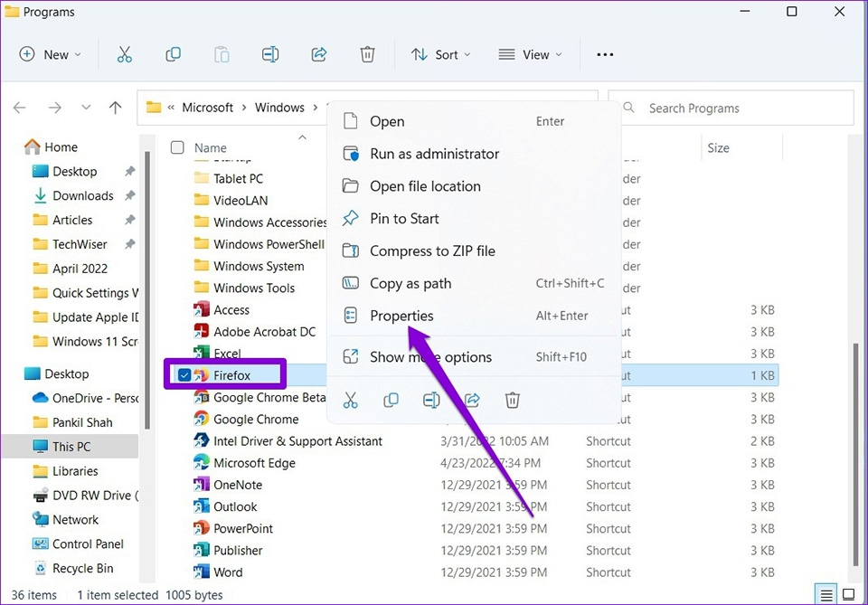The height and width of the screenshot is (605, 868).
Task: Click the Paste icon in the toolbar
Action: [222, 54]
